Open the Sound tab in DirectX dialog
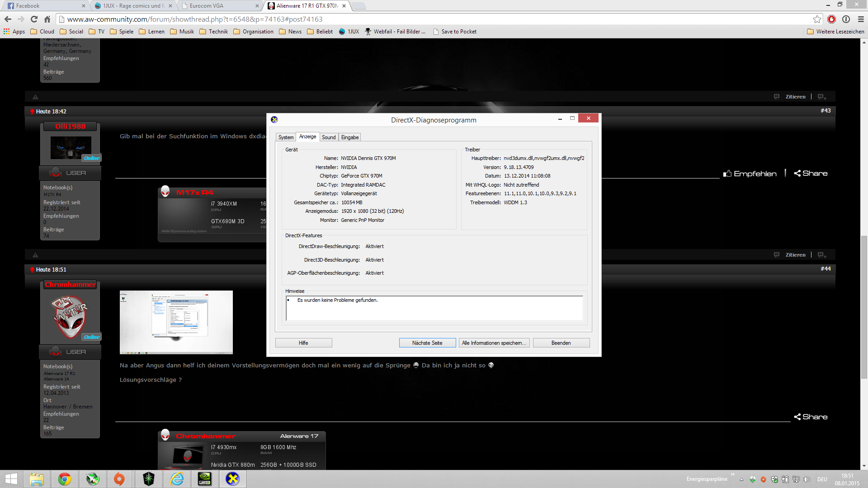Screen dimensions: 868x488 [x=329, y=137]
